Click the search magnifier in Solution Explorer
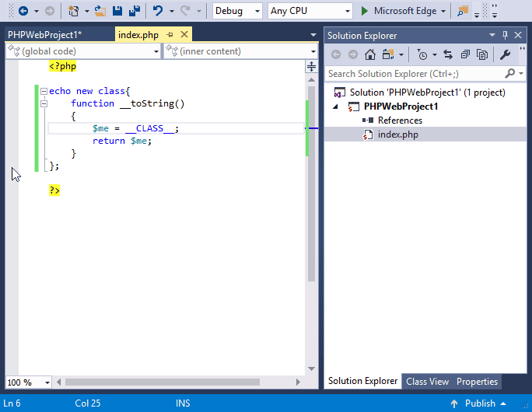532x412 pixels. pyautogui.click(x=510, y=73)
